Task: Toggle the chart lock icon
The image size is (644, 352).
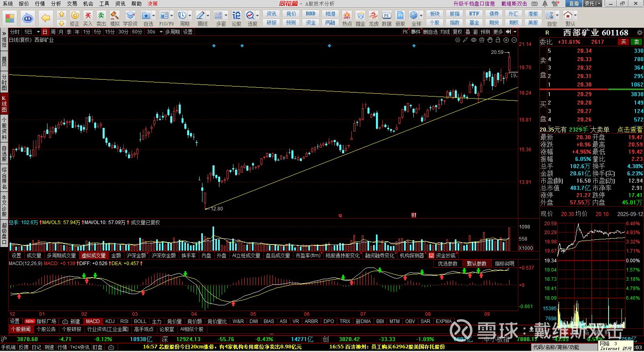Action: (498, 40)
